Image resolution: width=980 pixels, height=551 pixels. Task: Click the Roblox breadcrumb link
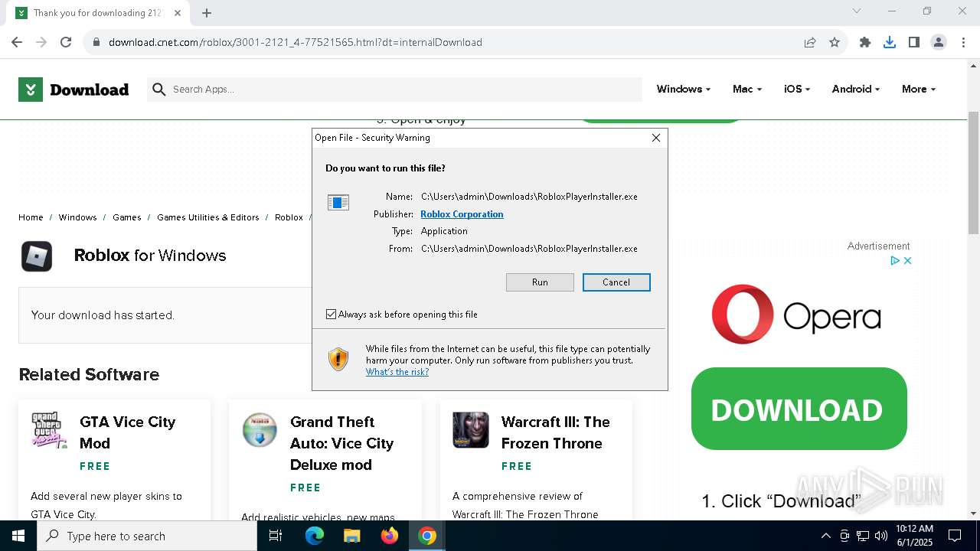coord(289,217)
